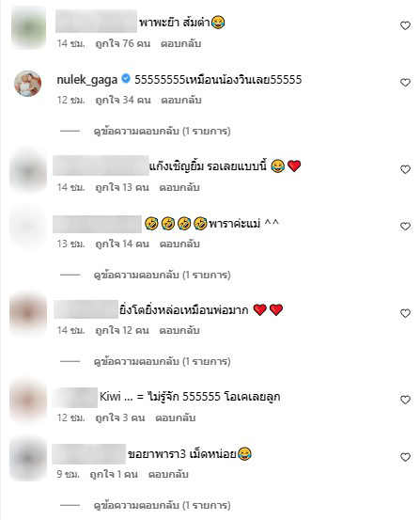This screenshot has height=520, width=420.
Task: View the 34 likes on nulek_gaga's comment
Action: click(x=123, y=100)
